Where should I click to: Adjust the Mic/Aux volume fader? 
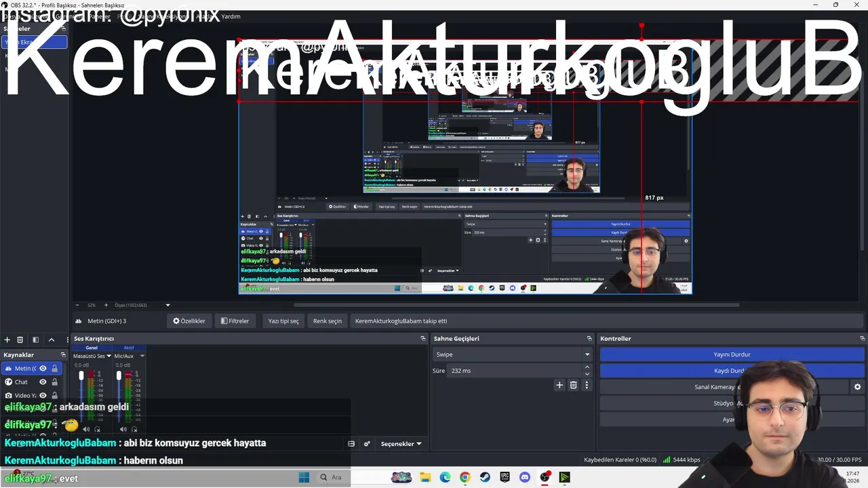[x=119, y=375]
